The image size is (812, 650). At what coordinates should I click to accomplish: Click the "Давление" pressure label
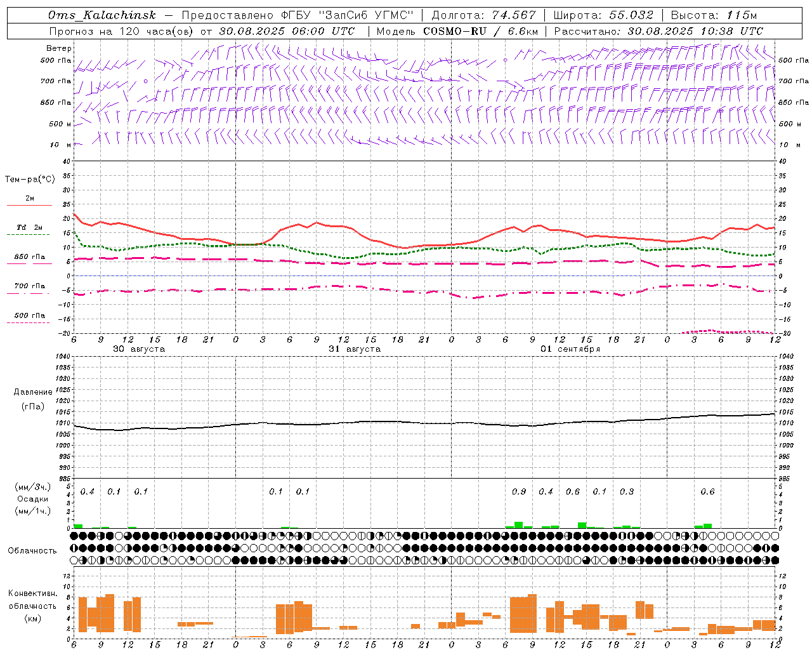point(33,392)
